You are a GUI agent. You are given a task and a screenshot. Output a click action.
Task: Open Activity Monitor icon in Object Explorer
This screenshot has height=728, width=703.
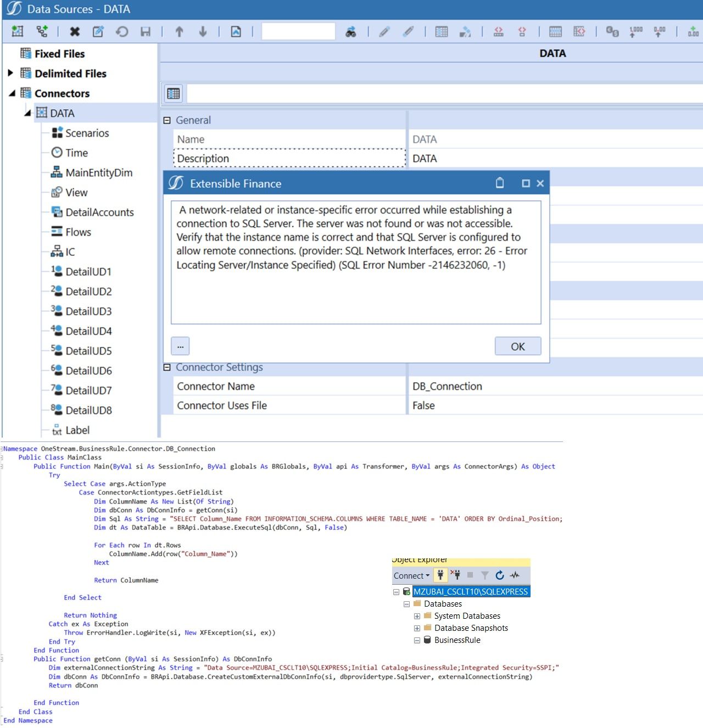tap(515, 575)
